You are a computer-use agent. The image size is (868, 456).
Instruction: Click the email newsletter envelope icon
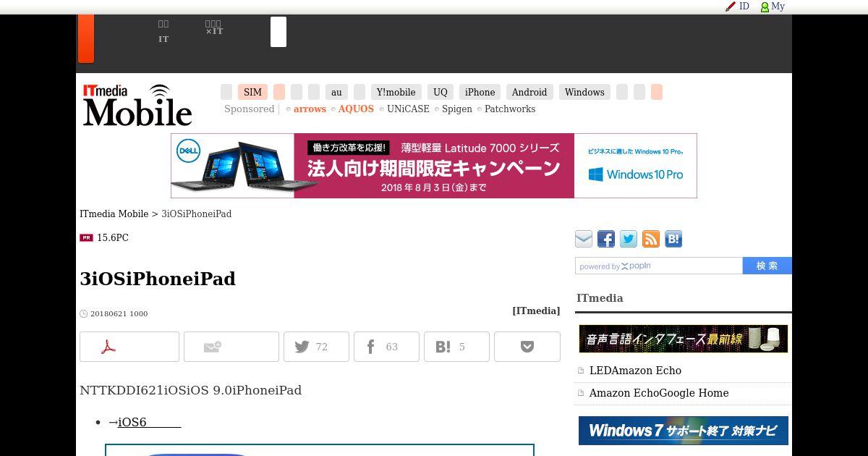coord(584,239)
